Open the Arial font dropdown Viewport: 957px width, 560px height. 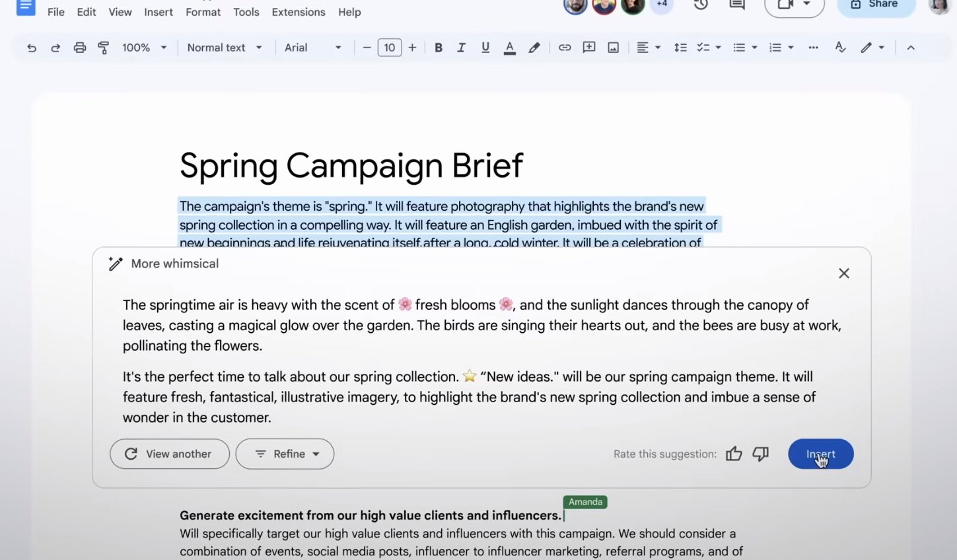pos(313,48)
